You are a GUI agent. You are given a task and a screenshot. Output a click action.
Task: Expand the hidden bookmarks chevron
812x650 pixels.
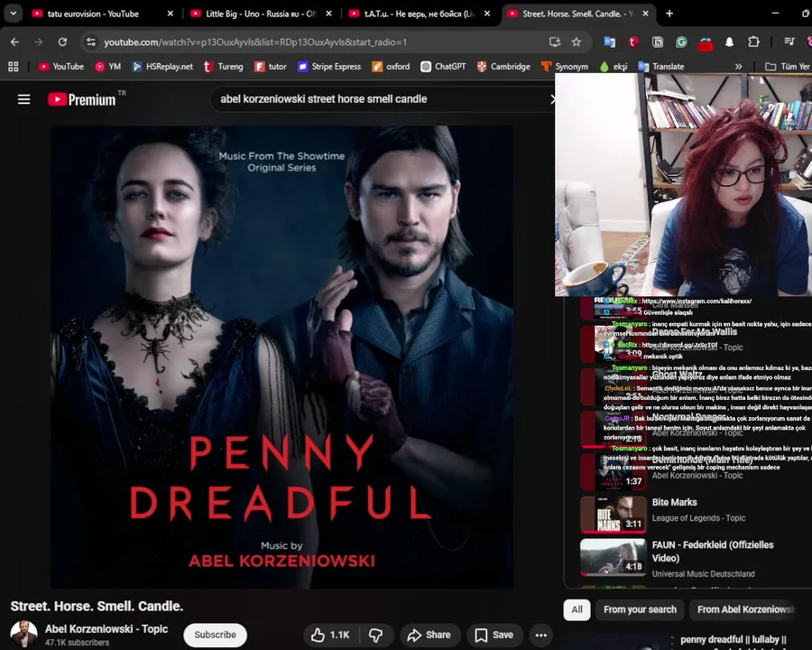pos(738,66)
